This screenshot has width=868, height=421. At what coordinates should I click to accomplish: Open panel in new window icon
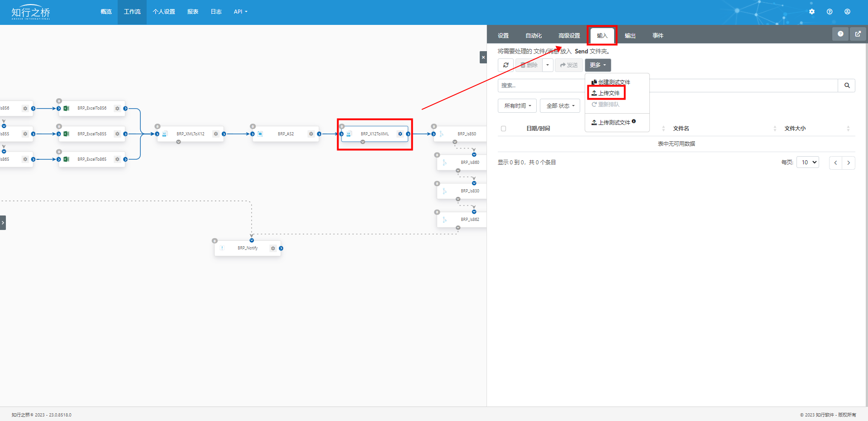(858, 34)
